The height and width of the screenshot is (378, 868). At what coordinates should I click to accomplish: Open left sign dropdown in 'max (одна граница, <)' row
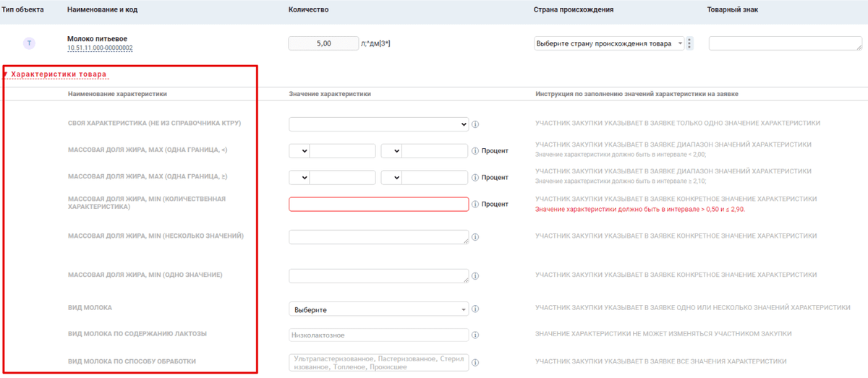(299, 151)
